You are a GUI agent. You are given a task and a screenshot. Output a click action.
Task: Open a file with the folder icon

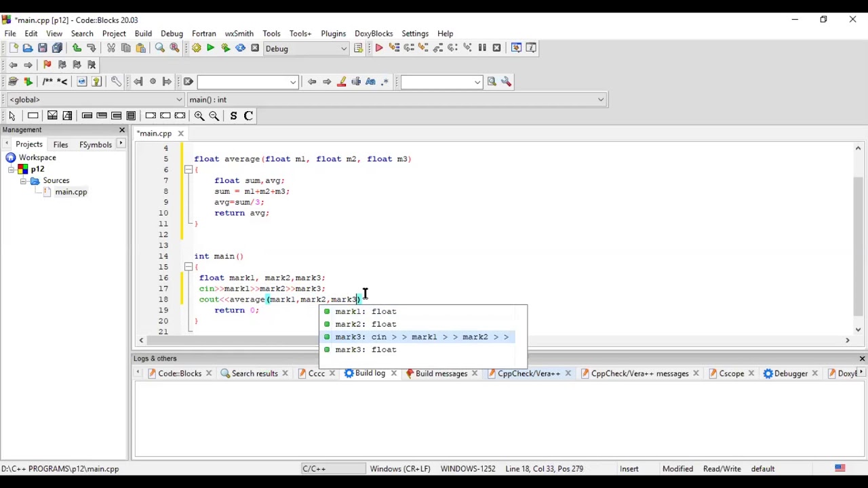(28, 48)
